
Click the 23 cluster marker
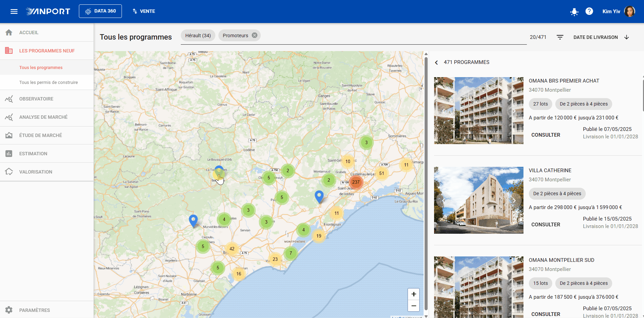tap(275, 259)
